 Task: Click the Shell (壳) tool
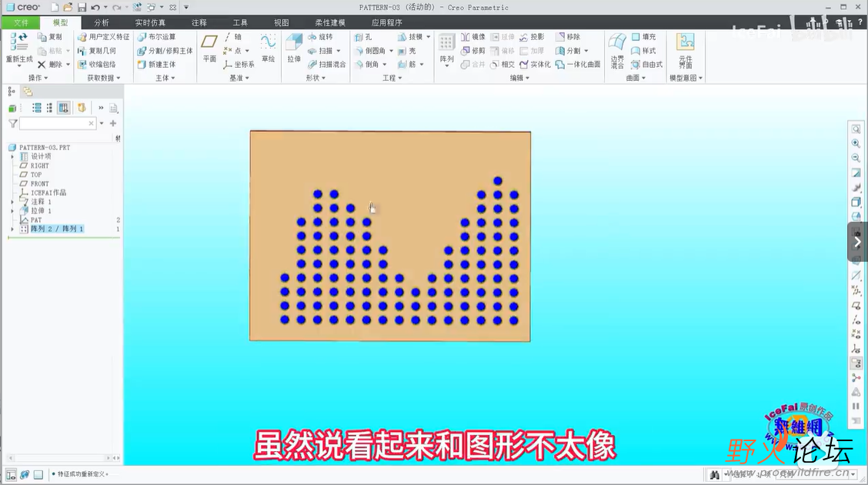point(406,50)
